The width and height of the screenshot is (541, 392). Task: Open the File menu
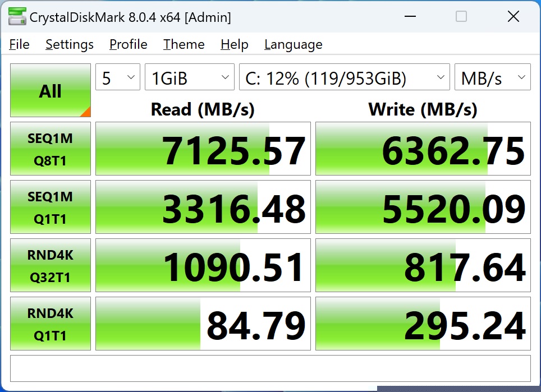click(19, 44)
